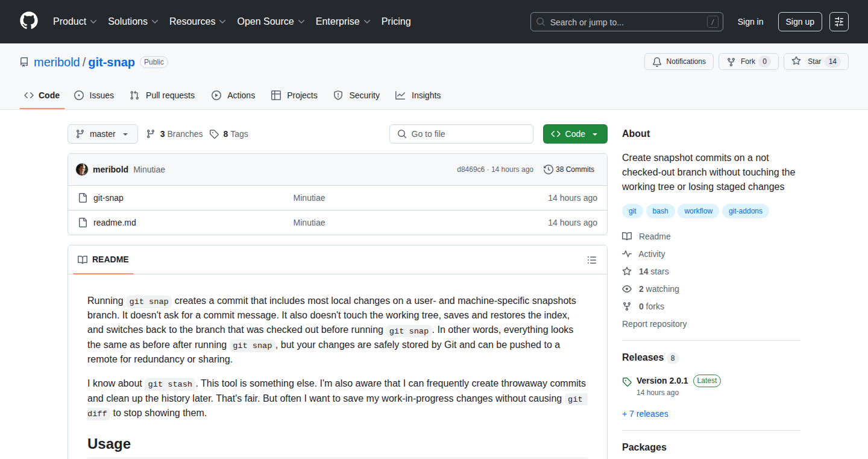Expand the Open Source menu

pyautogui.click(x=271, y=22)
